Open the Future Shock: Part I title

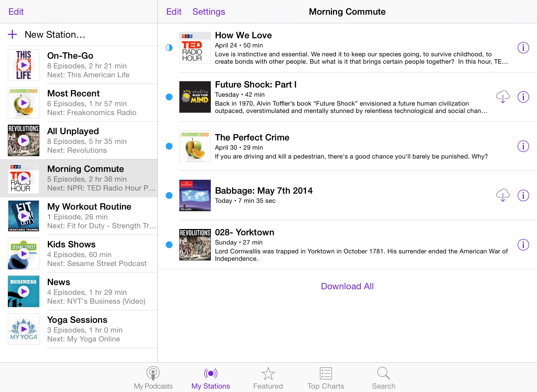(256, 84)
